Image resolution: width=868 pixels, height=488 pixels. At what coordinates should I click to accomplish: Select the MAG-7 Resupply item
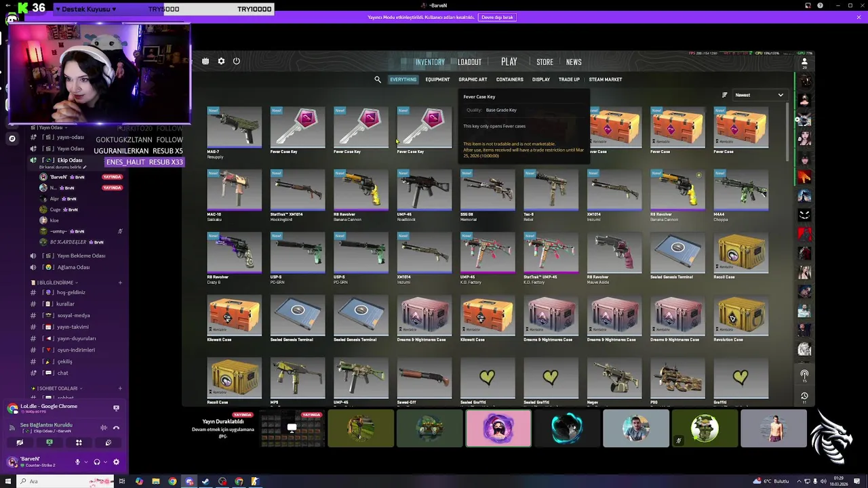pos(234,131)
